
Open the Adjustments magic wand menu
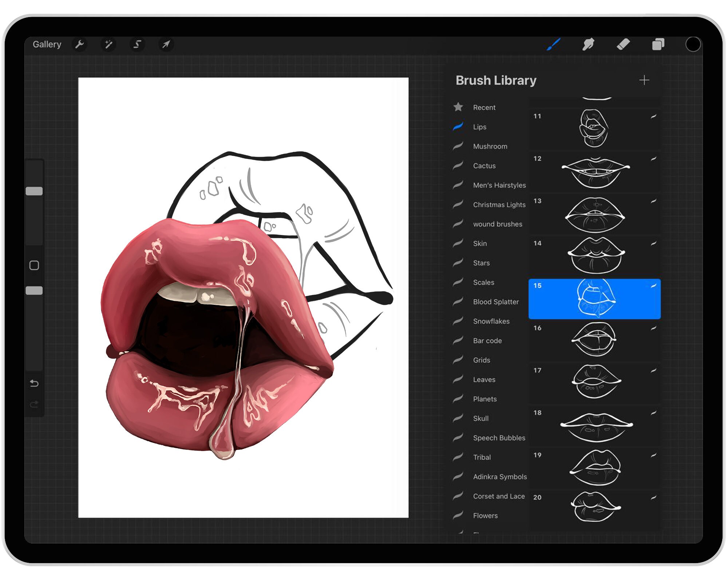tap(108, 44)
